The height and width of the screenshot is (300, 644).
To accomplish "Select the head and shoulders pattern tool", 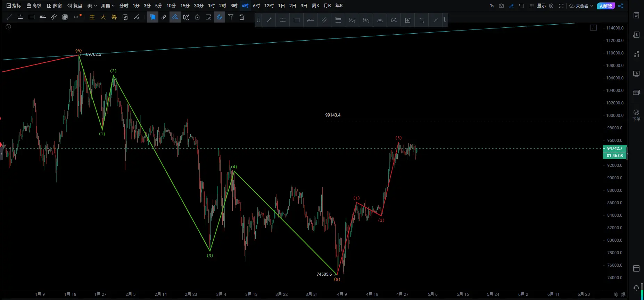I will 380,20.
